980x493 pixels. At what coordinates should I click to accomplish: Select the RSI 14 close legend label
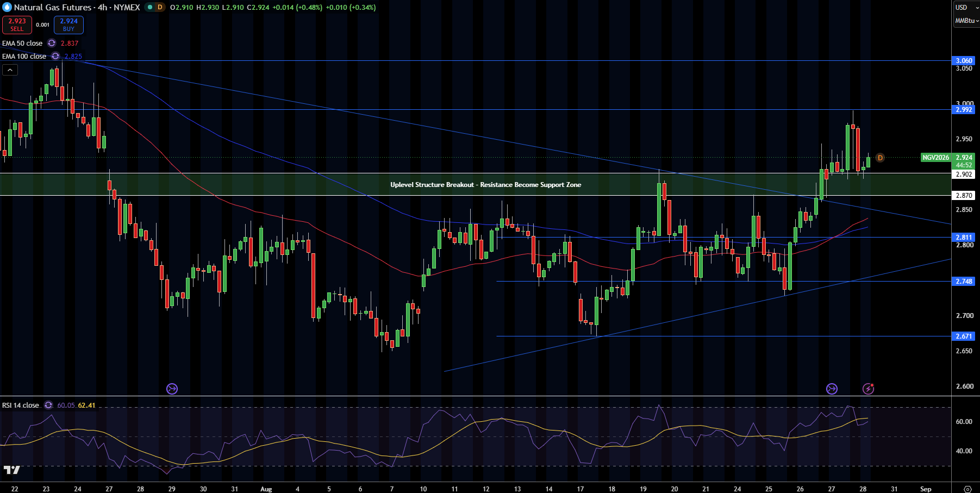point(21,405)
